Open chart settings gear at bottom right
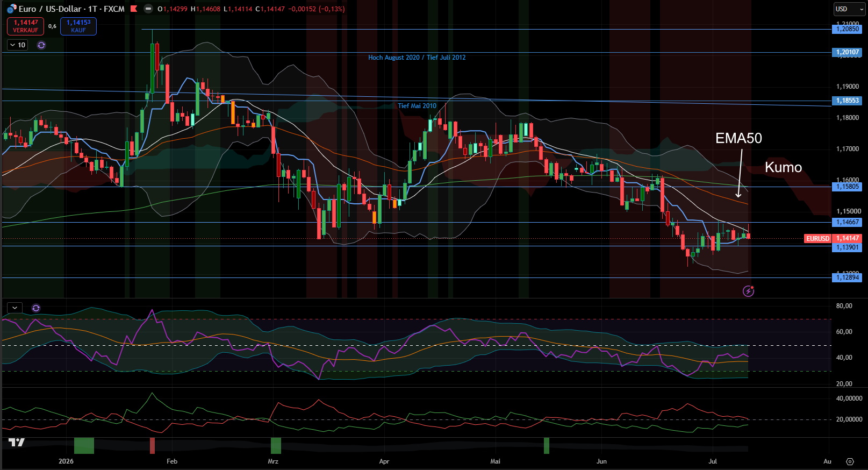This screenshot has height=470, width=868. (x=850, y=461)
